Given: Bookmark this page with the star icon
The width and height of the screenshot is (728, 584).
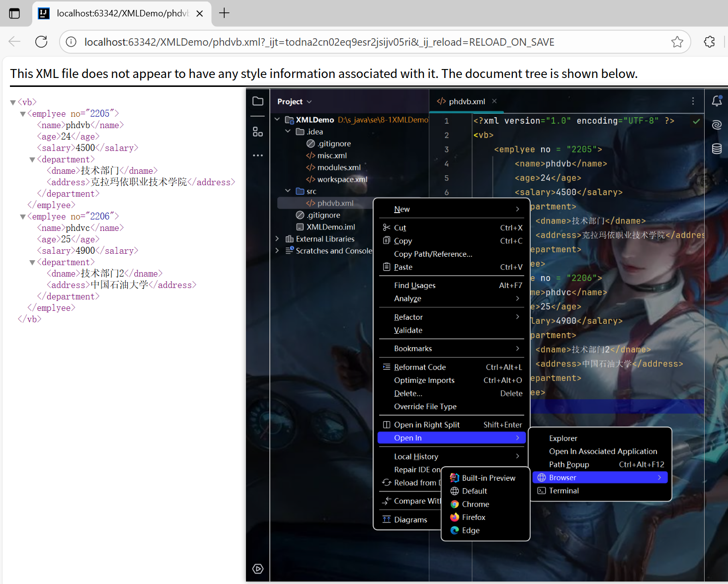Looking at the screenshot, I should click(x=677, y=42).
